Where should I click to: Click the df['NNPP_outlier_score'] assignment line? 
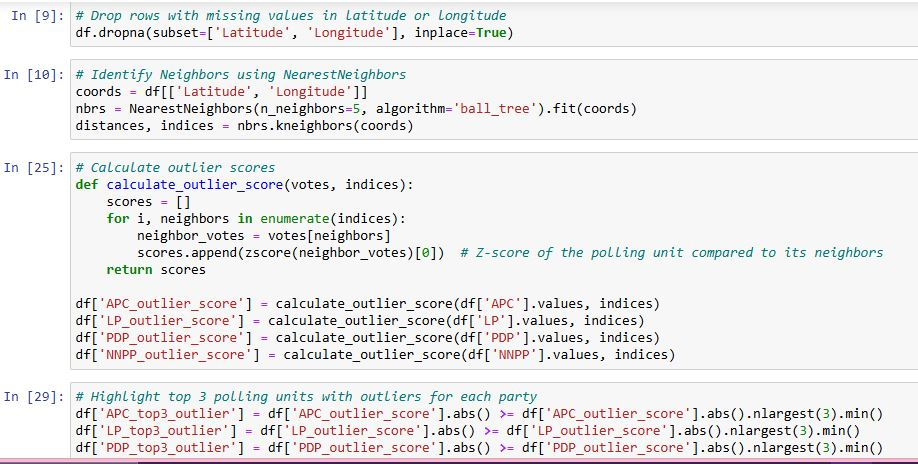(375, 355)
